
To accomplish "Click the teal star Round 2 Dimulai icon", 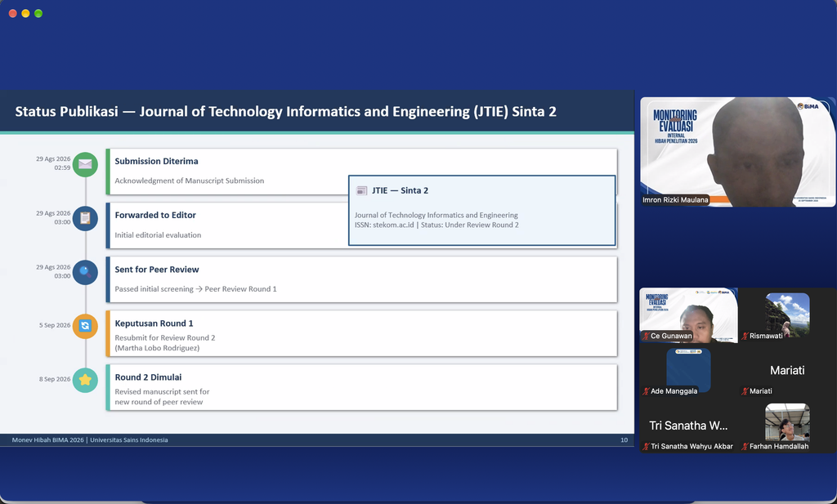I will pyautogui.click(x=85, y=380).
